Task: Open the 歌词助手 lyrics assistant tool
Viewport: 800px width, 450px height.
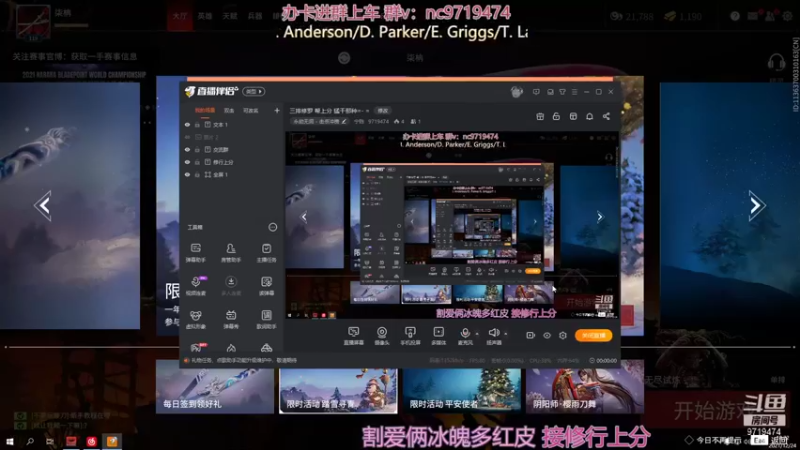Action: tap(266, 319)
